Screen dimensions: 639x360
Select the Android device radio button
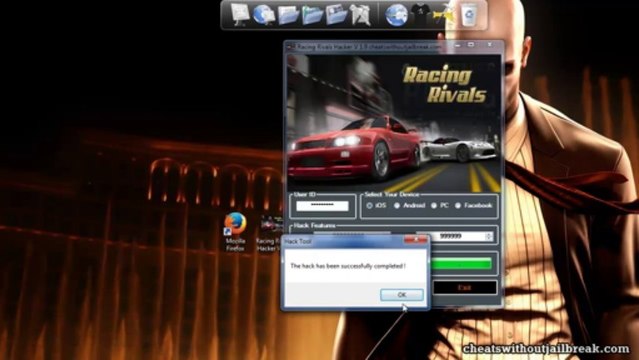pyautogui.click(x=397, y=205)
